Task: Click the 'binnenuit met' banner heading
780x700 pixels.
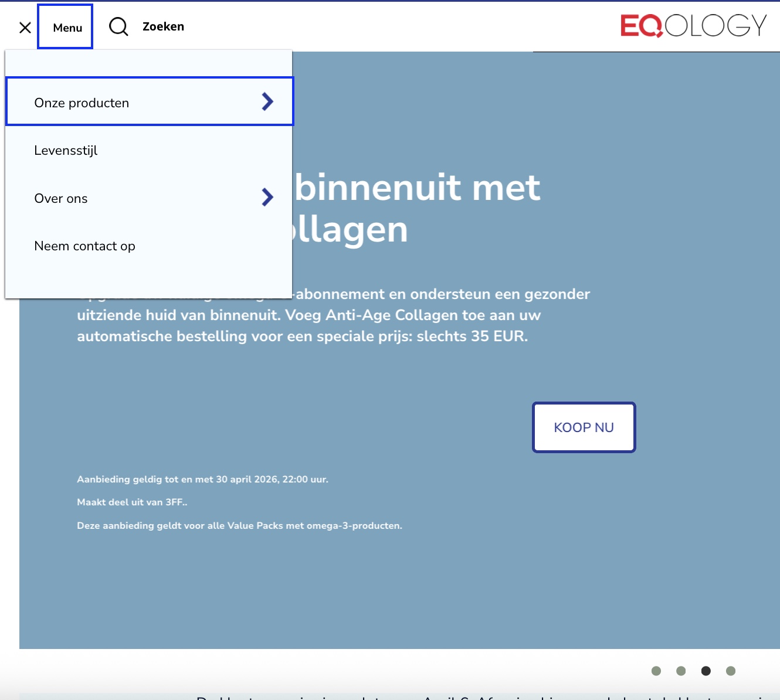Action: pyautogui.click(x=418, y=187)
